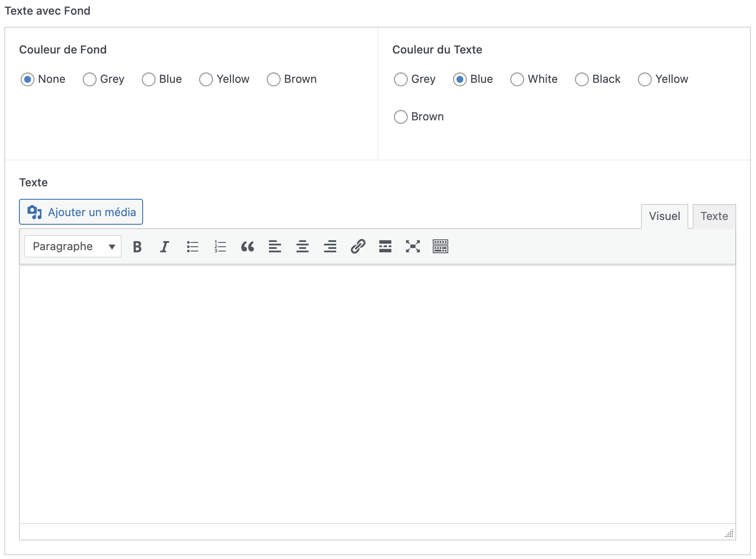Viewport: 756px width, 559px height.
Task: Center align the text
Action: tap(303, 247)
